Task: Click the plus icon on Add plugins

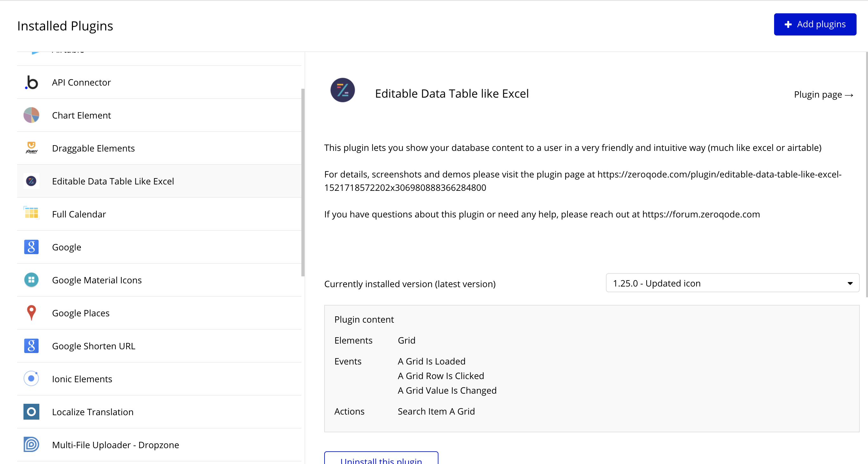Action: pyautogui.click(x=788, y=25)
